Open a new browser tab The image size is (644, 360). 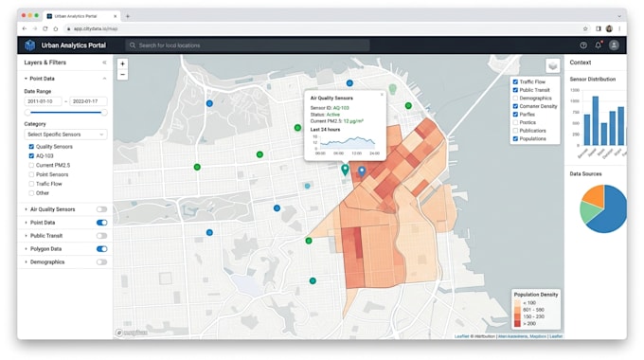[x=128, y=16]
